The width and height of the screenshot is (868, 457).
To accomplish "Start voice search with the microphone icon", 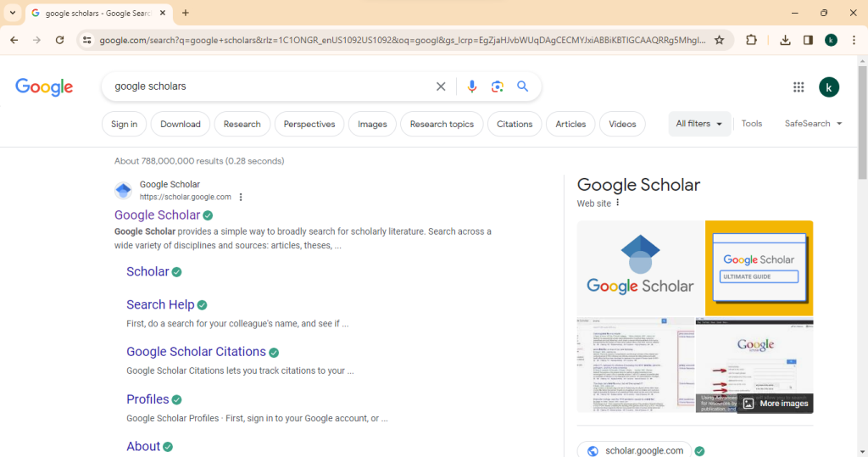I will (x=471, y=86).
